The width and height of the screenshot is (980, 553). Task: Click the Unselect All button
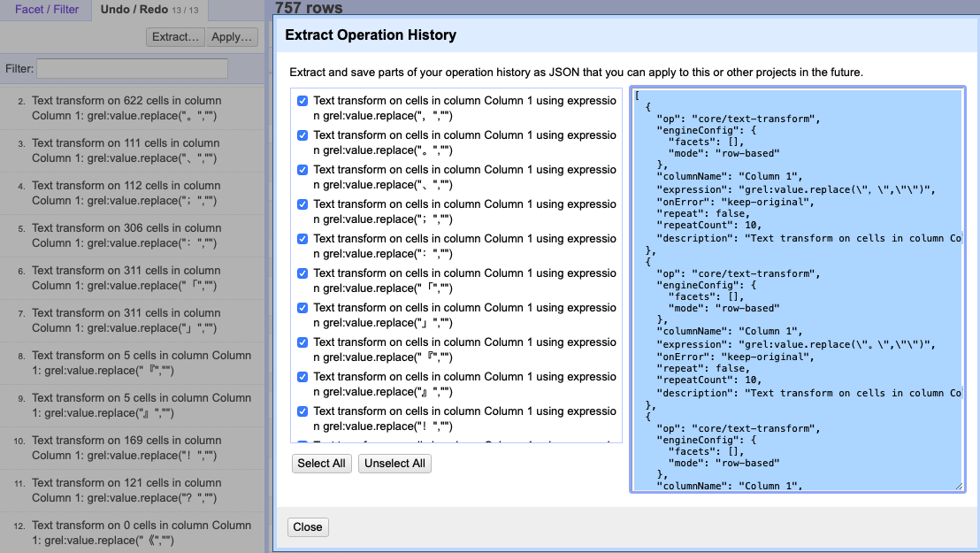394,464
